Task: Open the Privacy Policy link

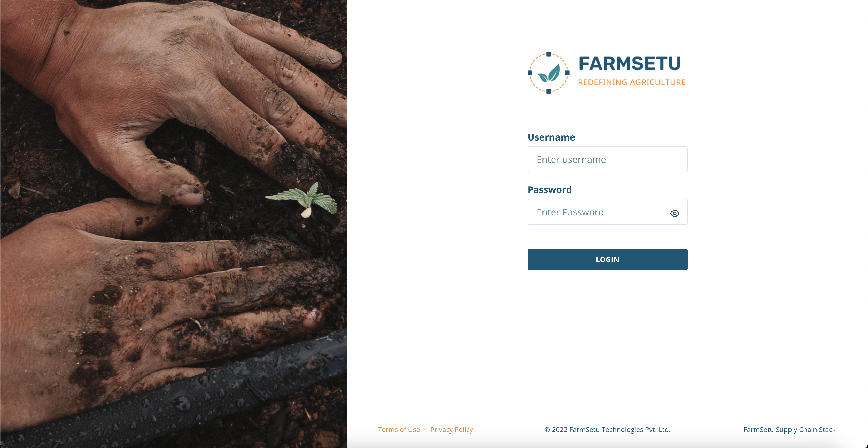Action: pyautogui.click(x=452, y=429)
